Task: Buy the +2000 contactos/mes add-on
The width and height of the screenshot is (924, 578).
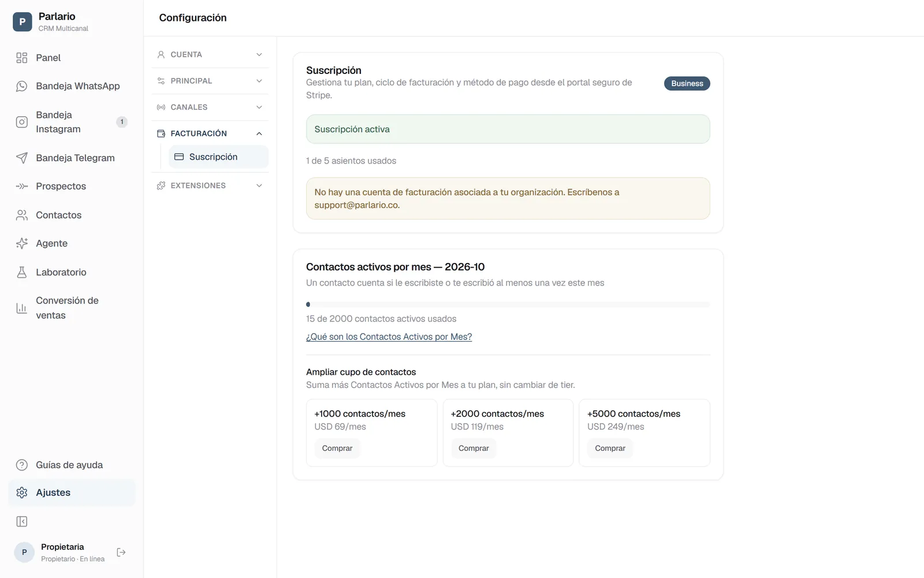Action: [474, 448]
